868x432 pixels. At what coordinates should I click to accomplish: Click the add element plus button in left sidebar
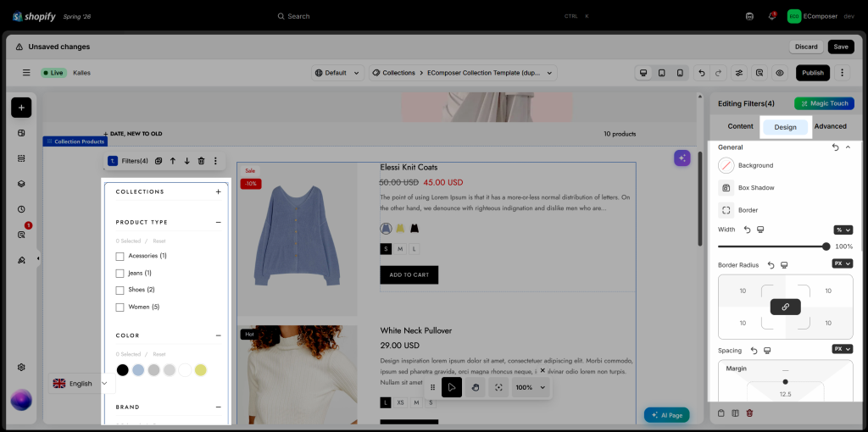(21, 108)
